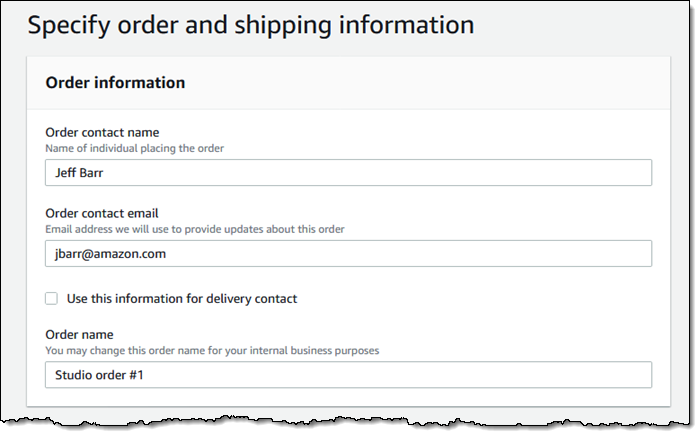Click "jbarr" inside the email field
Image resolution: width=700 pixels, height=436 pixels.
tap(70, 254)
